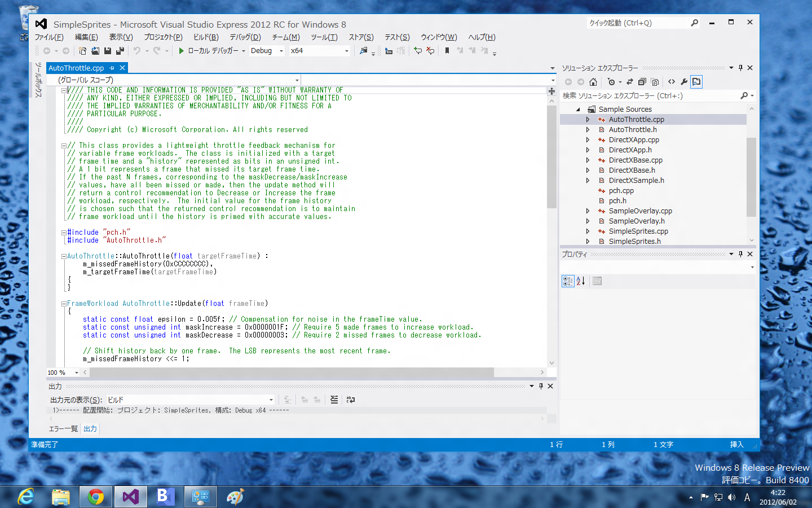The width and height of the screenshot is (812, 508).
Task: Toggle Categorized view in Properties panel
Action: tap(567, 281)
